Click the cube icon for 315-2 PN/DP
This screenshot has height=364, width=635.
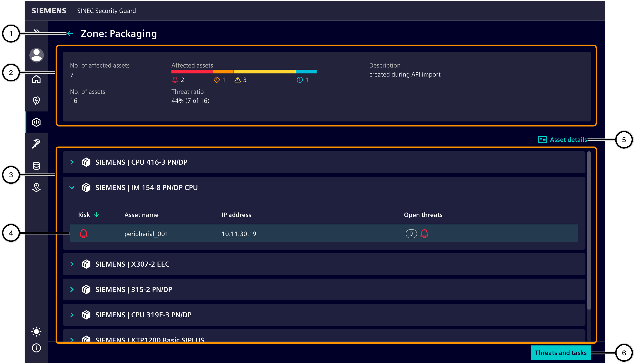click(x=86, y=290)
